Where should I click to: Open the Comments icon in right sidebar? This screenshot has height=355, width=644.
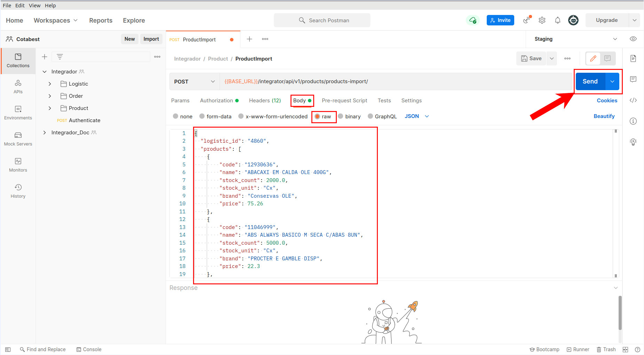(633, 79)
